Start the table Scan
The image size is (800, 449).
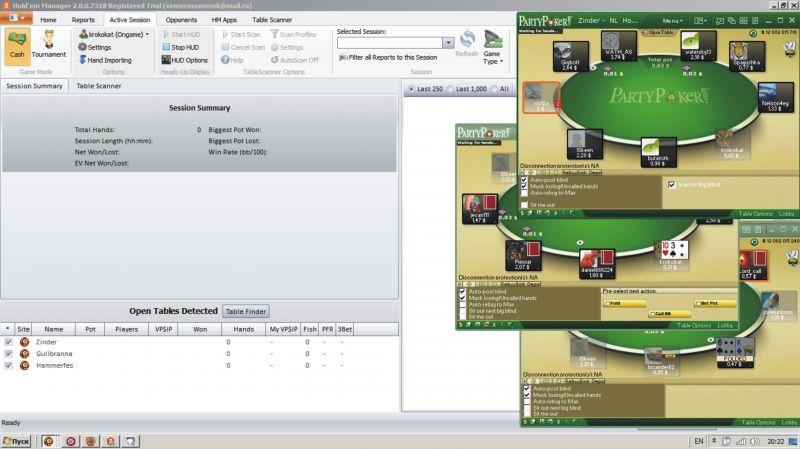[241, 34]
